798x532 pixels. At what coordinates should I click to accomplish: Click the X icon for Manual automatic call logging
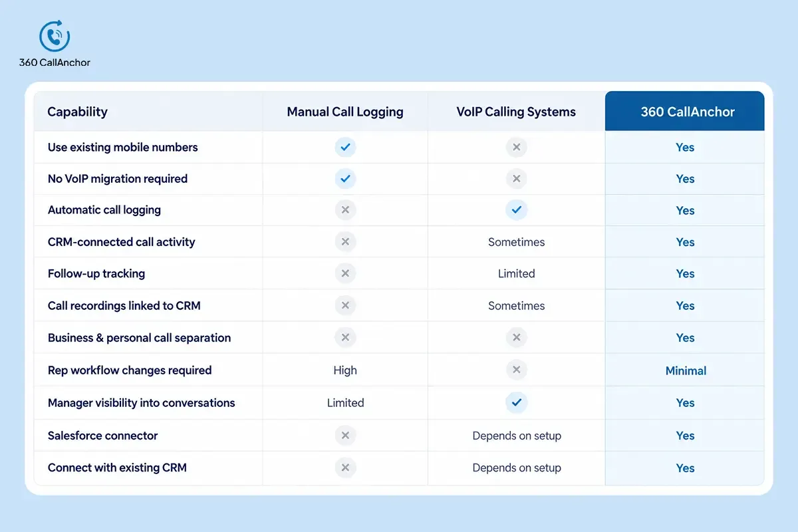tap(345, 210)
